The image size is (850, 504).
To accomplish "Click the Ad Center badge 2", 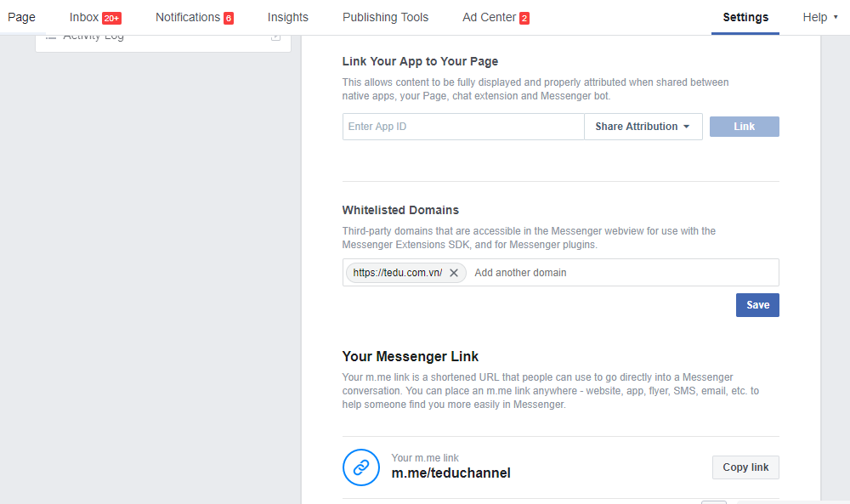I will 524,18.
